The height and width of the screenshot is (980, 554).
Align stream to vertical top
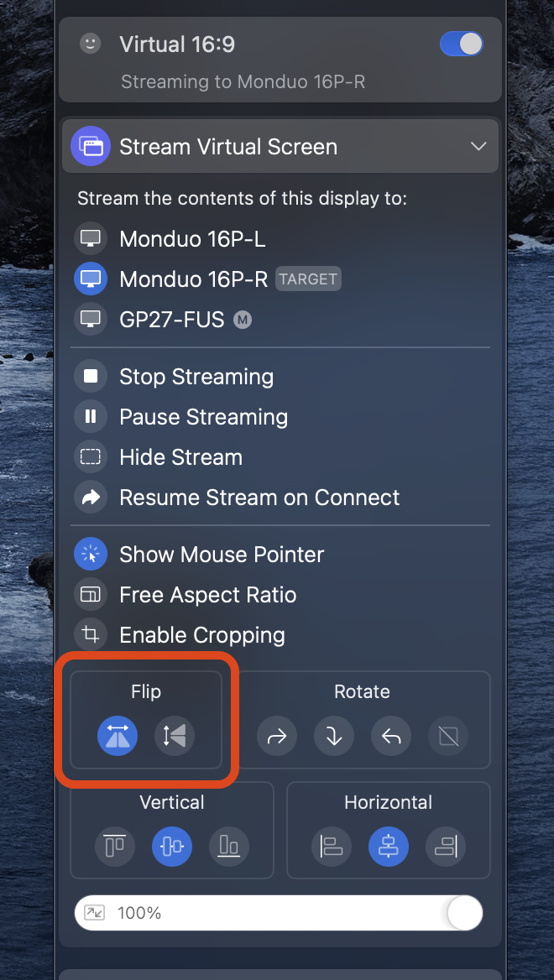pos(115,847)
